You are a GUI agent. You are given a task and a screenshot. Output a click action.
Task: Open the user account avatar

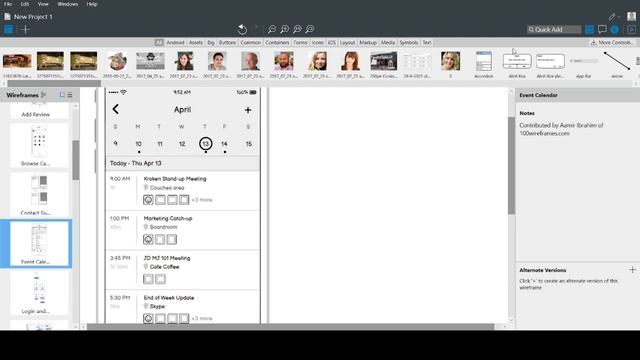coord(631,16)
